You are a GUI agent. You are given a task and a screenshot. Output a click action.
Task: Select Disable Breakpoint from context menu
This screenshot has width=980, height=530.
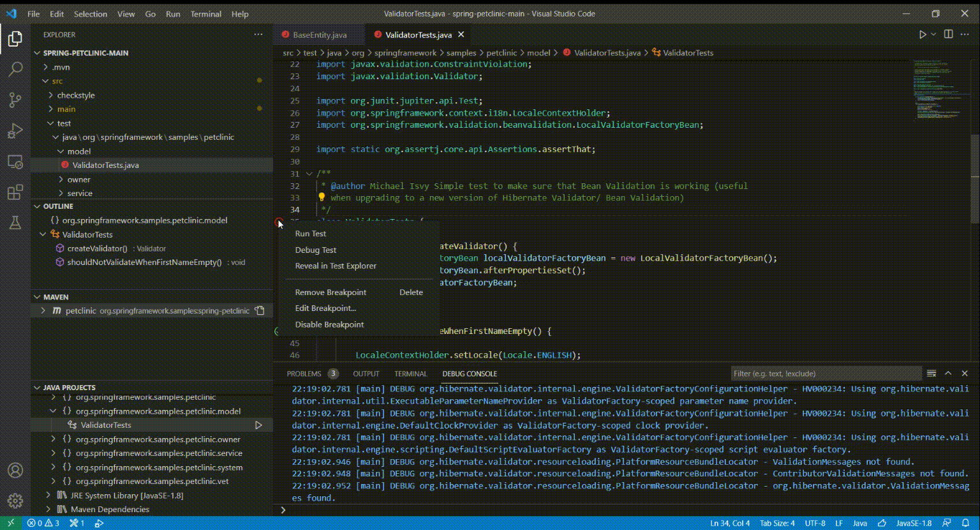point(329,324)
